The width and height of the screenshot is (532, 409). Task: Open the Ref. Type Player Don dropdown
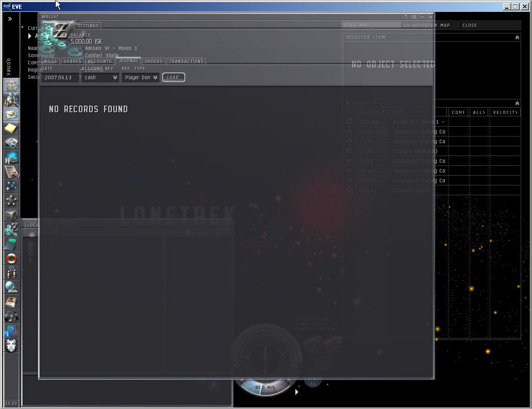tap(140, 78)
